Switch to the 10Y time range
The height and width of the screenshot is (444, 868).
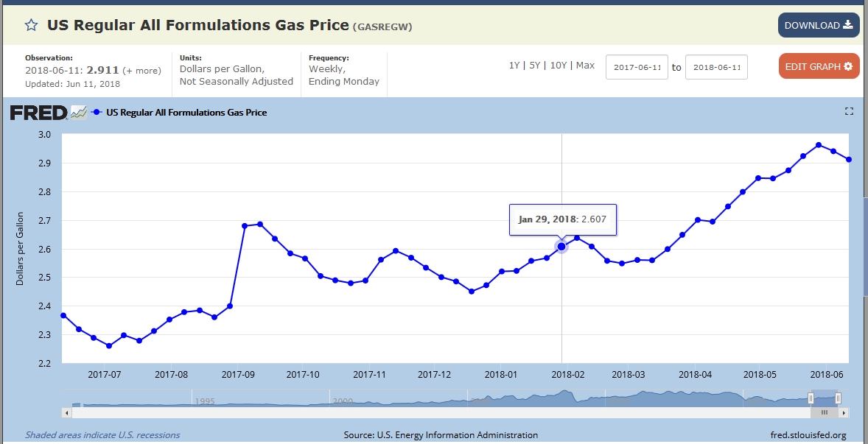pos(558,66)
